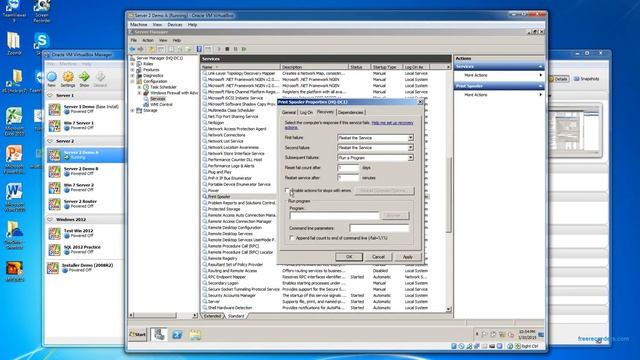
Task: Open the Machine menu of VirtualBox VM window
Action: (138, 24)
